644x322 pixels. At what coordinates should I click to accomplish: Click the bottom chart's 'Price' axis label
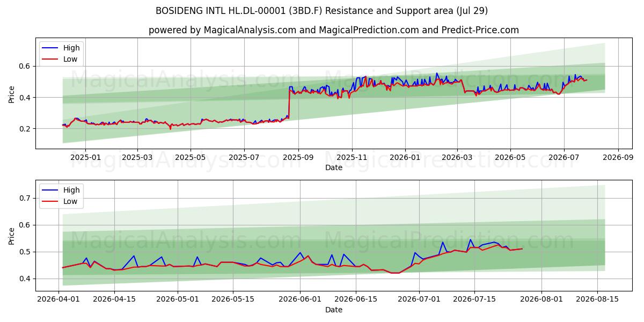point(12,236)
